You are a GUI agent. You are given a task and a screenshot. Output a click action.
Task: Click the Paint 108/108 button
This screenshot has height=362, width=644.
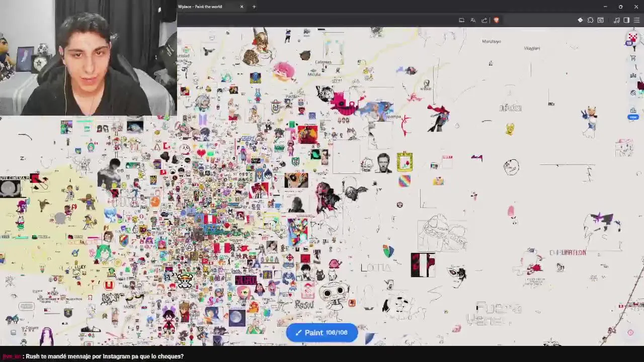point(322,332)
